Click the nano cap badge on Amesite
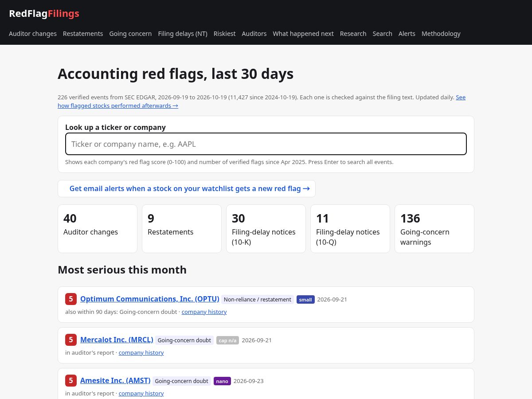 click(222, 381)
